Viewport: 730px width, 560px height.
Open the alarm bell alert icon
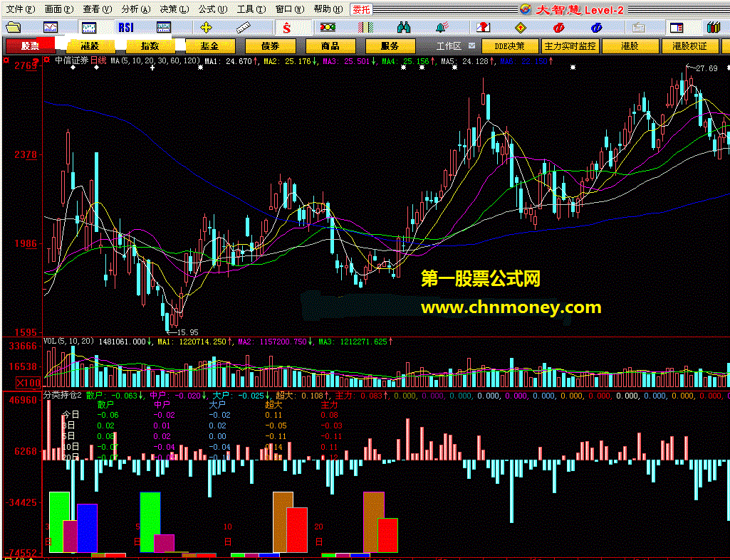(442, 28)
